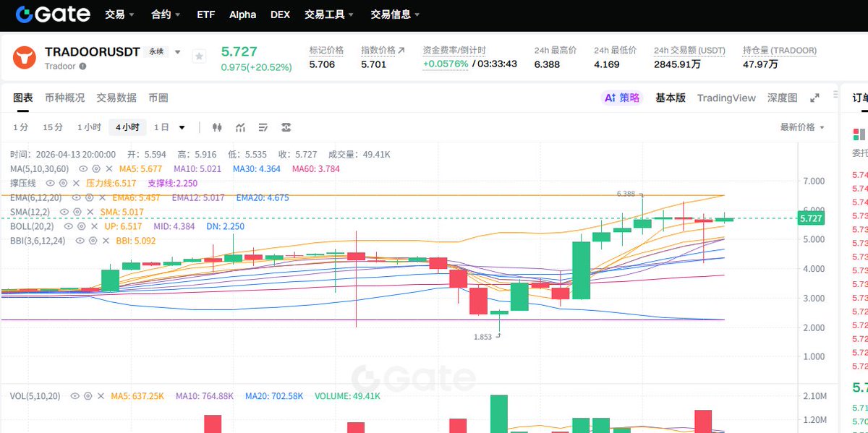Click the 指数价格 arrow link icon
Screen dimensions: 868x433
(401, 51)
